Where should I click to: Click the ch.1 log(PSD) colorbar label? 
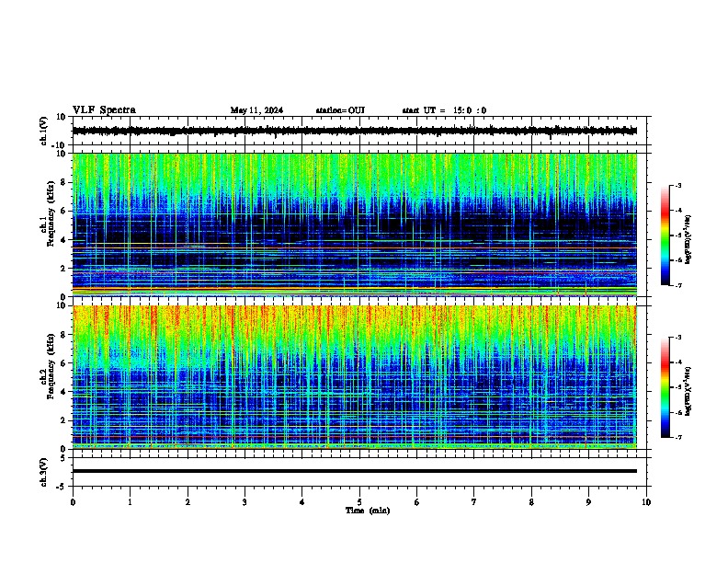coord(688,240)
